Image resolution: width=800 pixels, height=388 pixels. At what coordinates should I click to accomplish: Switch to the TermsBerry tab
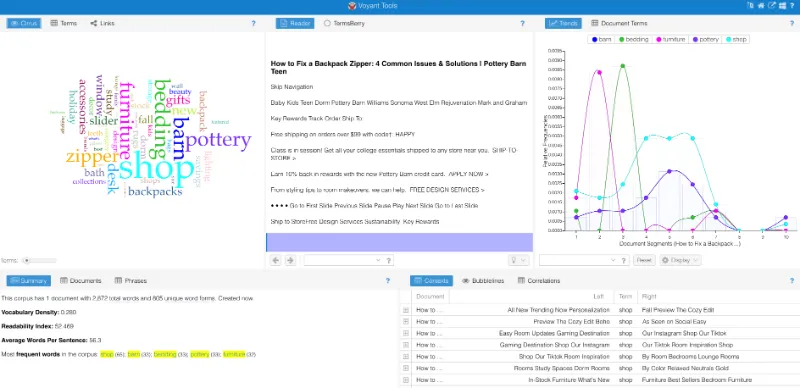344,23
